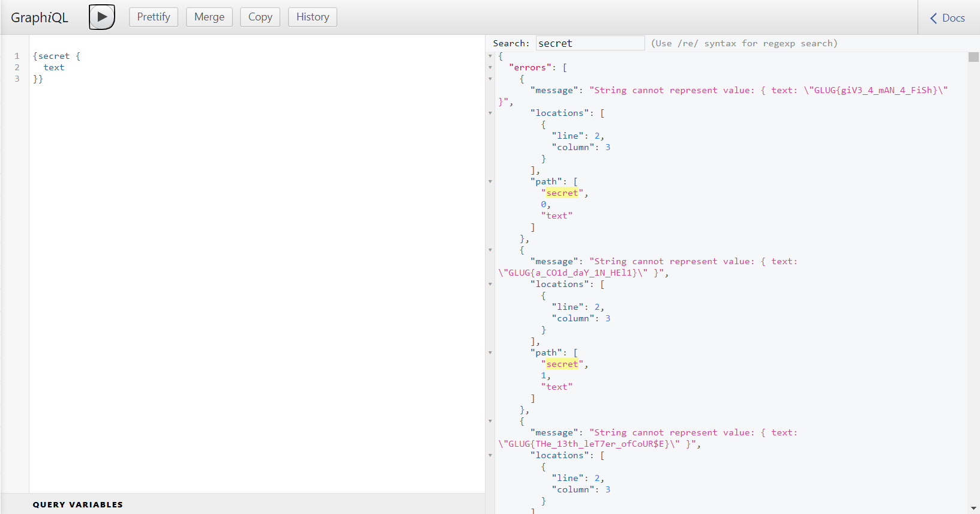This screenshot has height=514, width=980.
Task: Click the GLUG{a_CO1d_daY_1N_HEl1} message text
Action: coord(572,273)
